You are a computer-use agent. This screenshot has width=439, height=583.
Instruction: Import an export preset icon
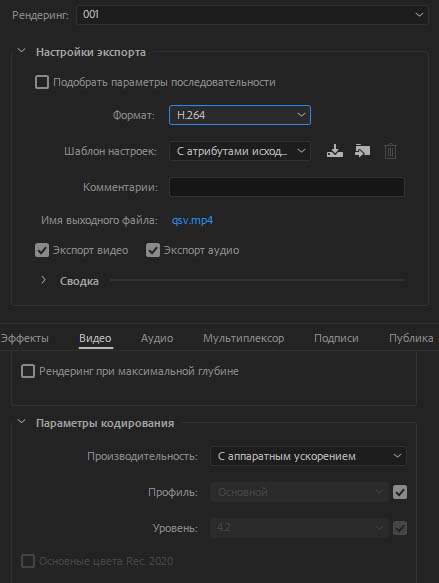[362, 151]
